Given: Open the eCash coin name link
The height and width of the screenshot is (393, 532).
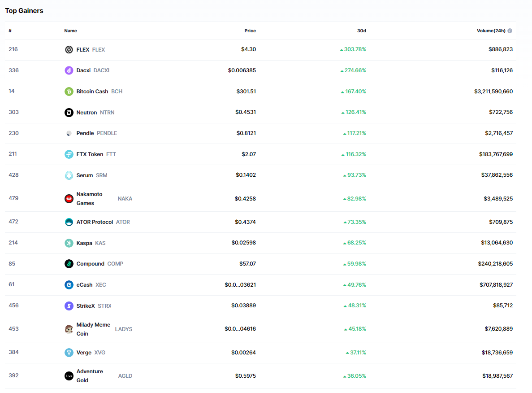Looking at the screenshot, I should (x=84, y=284).
